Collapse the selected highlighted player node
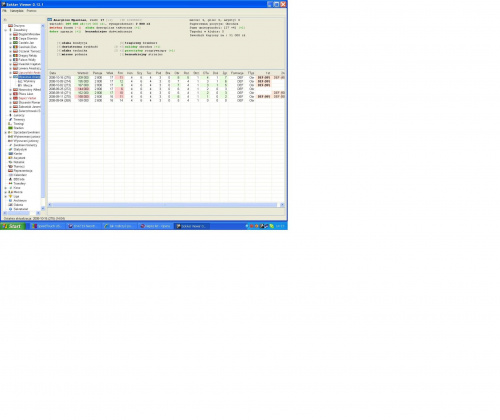Viewport: 500px width, 420px height. 11,77
